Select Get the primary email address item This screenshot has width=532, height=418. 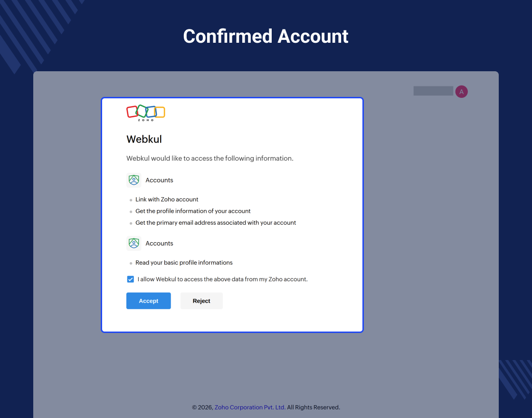click(x=216, y=223)
